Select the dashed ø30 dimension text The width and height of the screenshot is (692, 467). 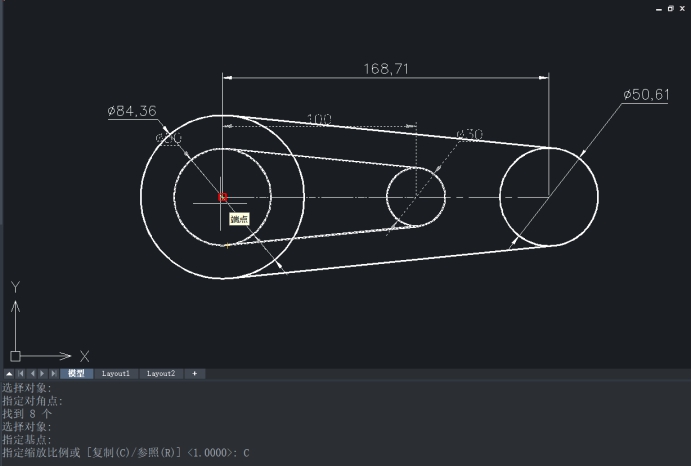click(469, 134)
